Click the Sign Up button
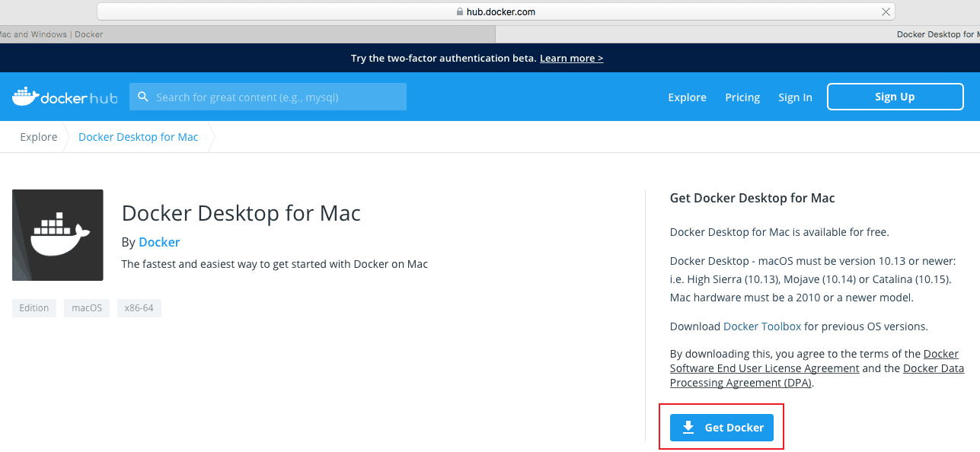Screen dimensions: 980x452 coord(895,97)
